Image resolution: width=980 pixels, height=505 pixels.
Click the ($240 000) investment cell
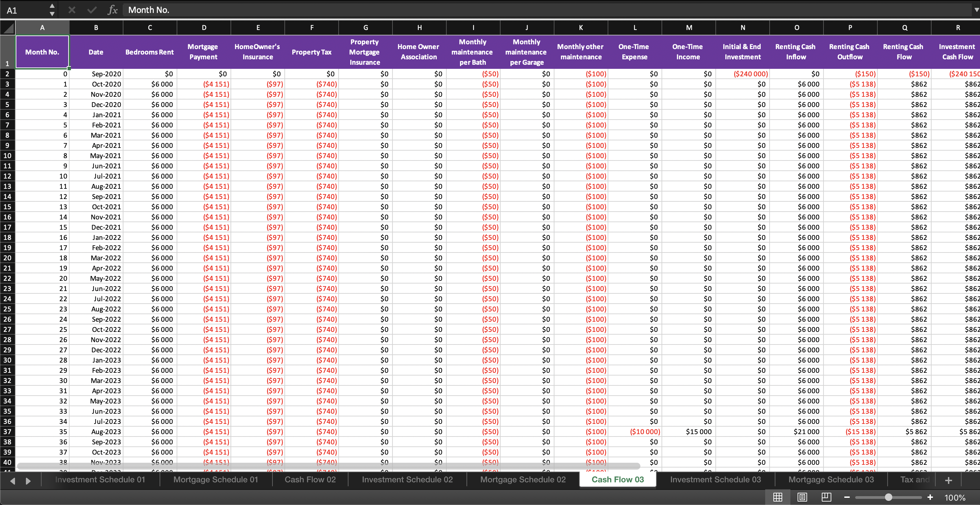[x=743, y=74]
